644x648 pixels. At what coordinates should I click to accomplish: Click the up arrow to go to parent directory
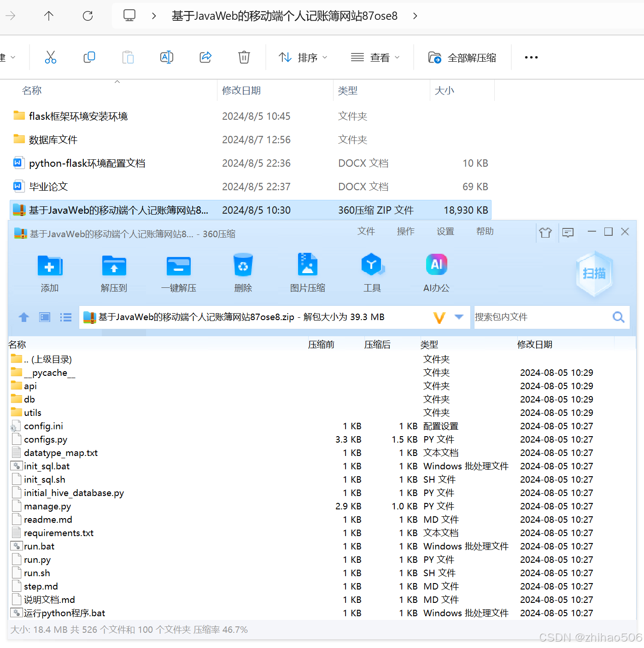[x=24, y=317]
